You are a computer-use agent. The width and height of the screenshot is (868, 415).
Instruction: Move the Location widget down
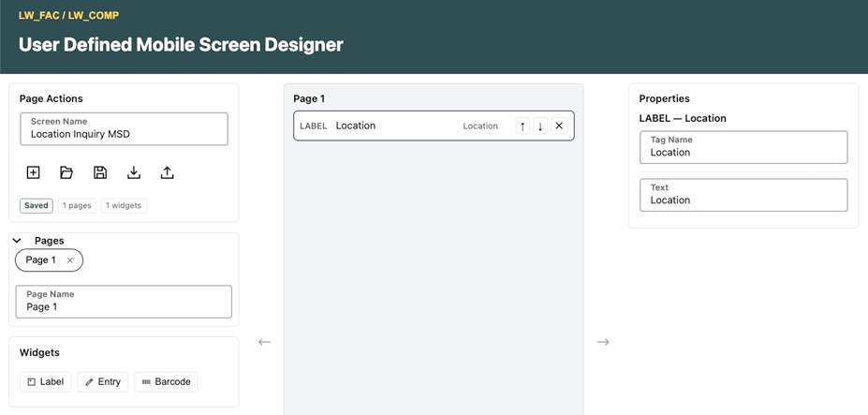tap(540, 126)
